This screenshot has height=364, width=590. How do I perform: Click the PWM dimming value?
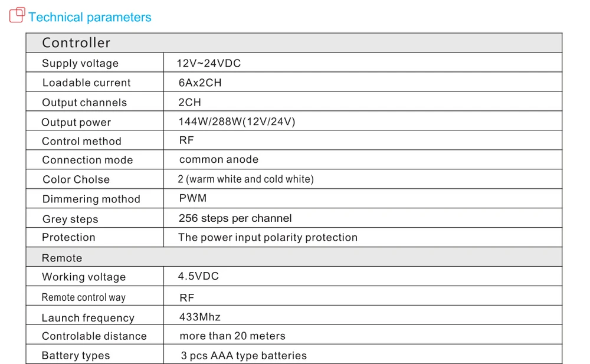(193, 198)
